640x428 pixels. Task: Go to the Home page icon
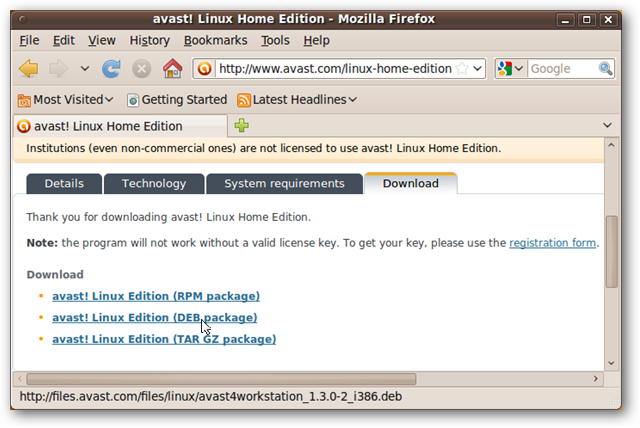173,69
